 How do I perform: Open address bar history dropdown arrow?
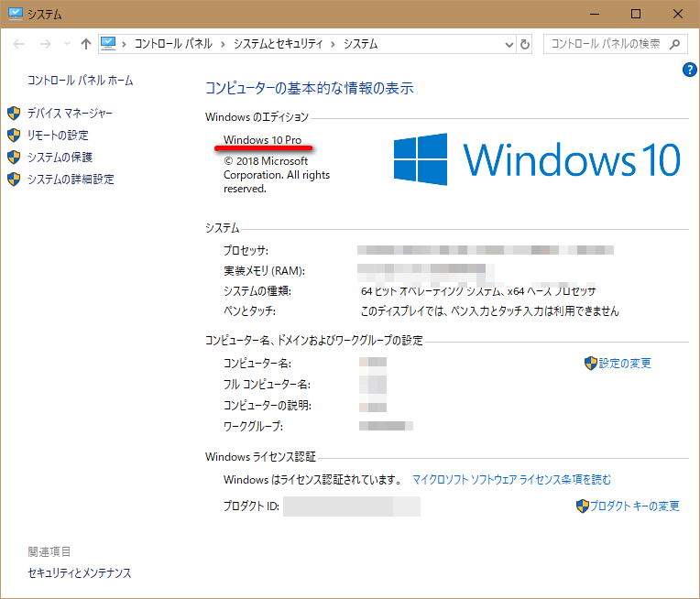(x=510, y=44)
